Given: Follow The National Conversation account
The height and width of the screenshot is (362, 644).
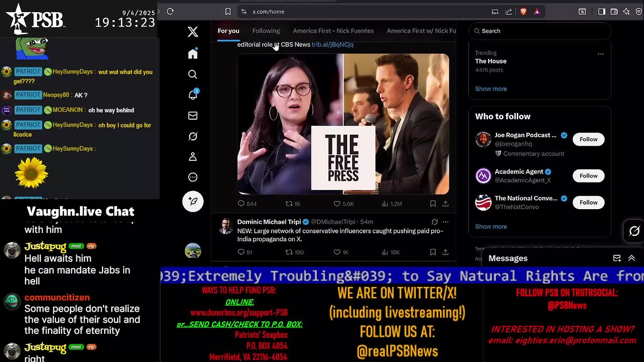Looking at the screenshot, I should [588, 202].
